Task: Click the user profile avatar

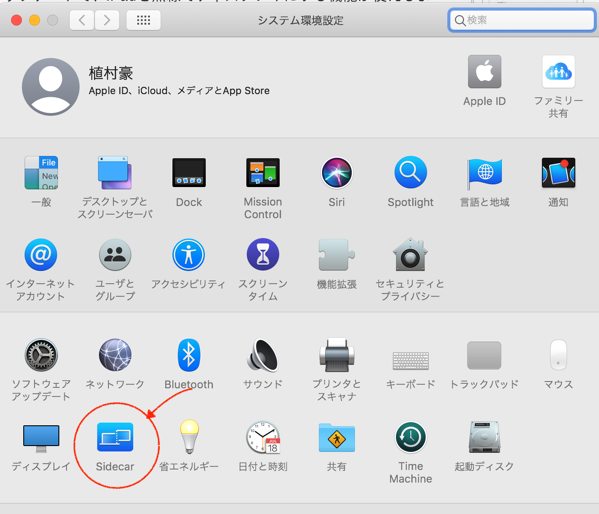Action: tap(50, 87)
